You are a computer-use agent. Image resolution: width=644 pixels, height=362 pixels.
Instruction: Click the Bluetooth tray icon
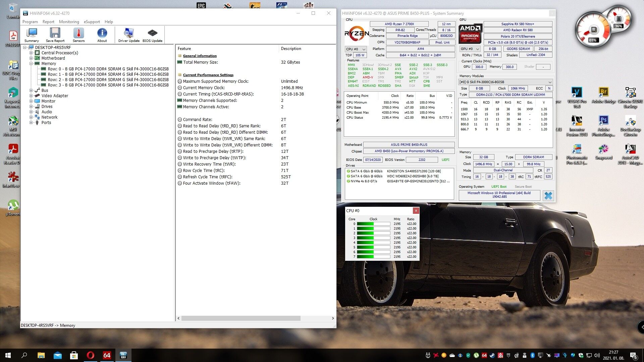pyautogui.click(x=532, y=355)
